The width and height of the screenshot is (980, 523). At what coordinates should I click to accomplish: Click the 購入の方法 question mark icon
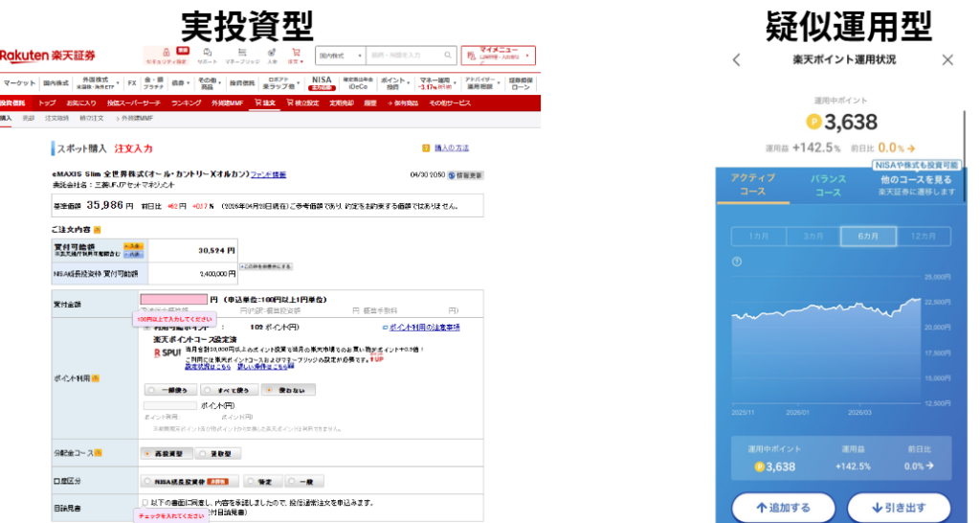426,148
